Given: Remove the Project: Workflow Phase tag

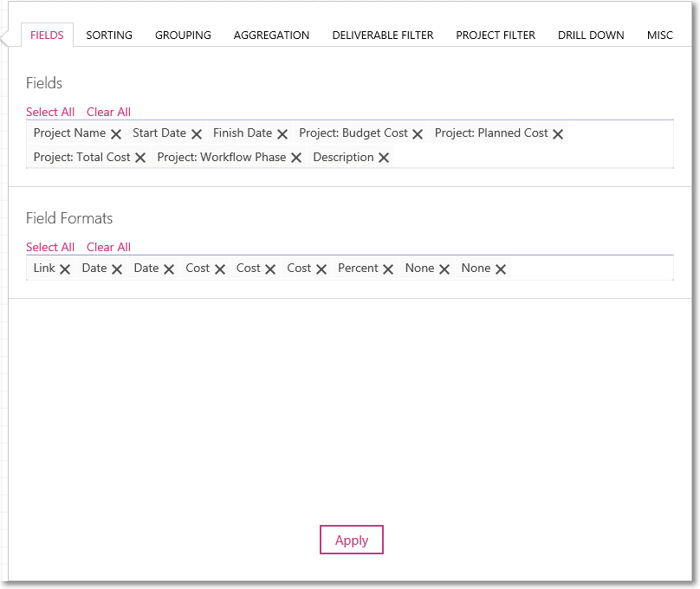Looking at the screenshot, I should tap(296, 158).
